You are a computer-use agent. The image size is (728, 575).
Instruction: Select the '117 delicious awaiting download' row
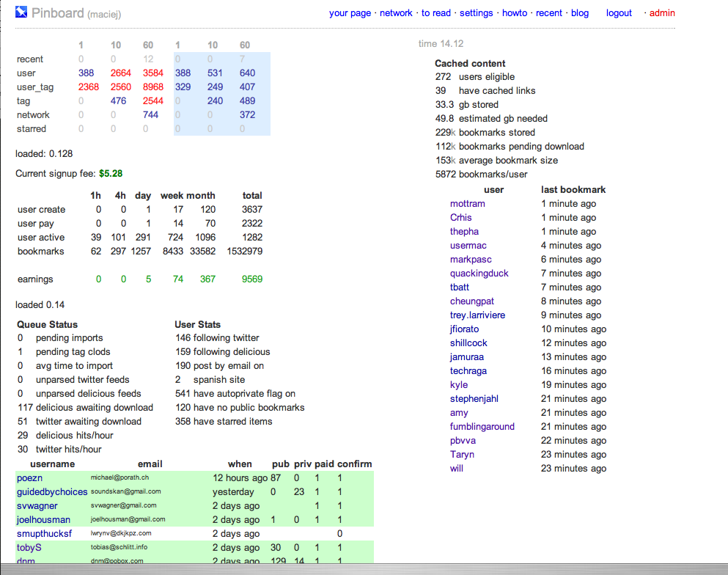(x=86, y=407)
